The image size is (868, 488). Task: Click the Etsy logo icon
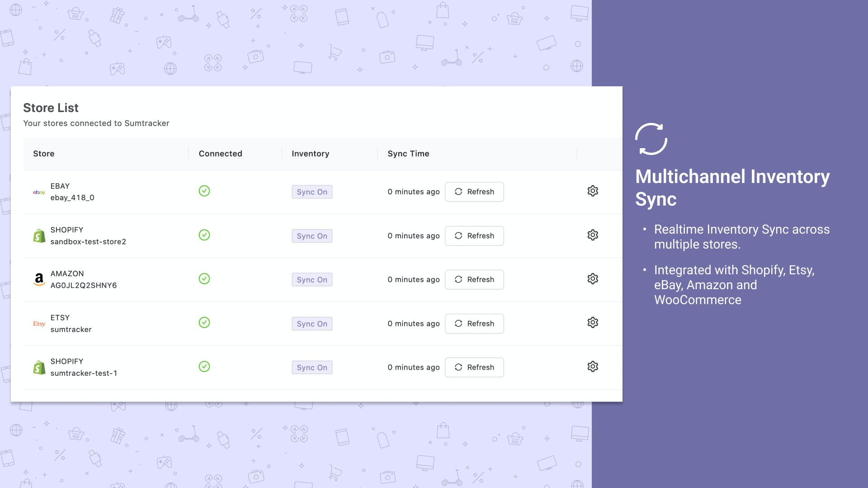pos(39,324)
